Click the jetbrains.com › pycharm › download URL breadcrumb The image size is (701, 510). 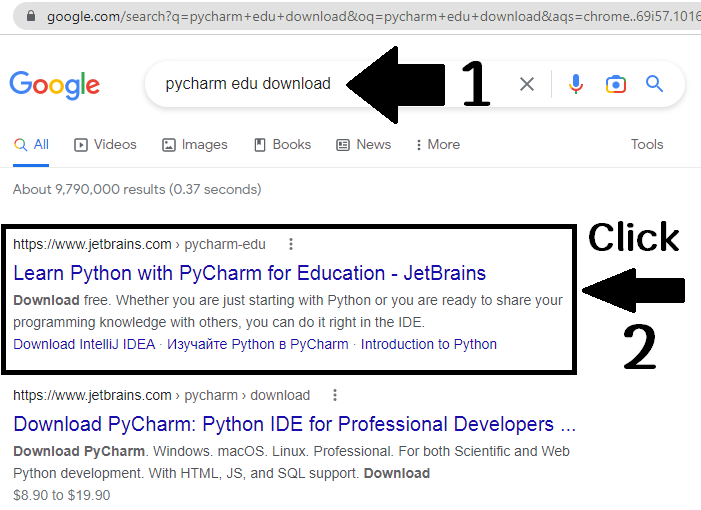click(x=161, y=396)
